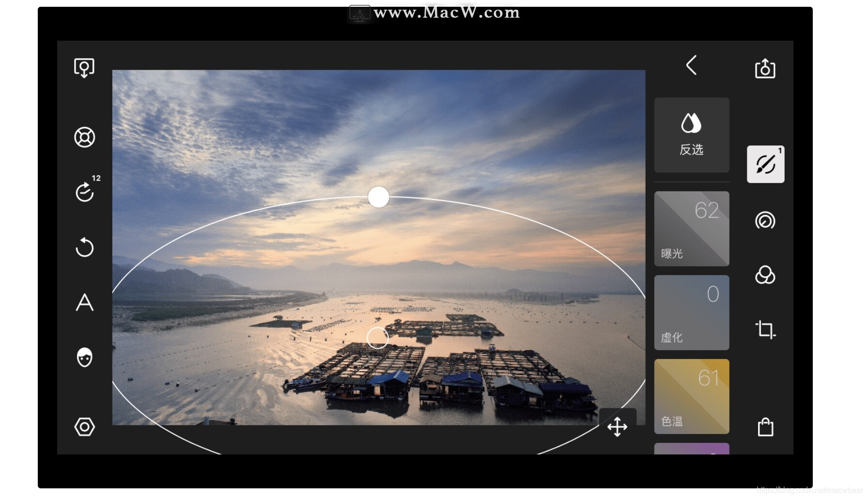The image size is (868, 499).
Task: Click the move arrows icon on photo
Action: 618,427
